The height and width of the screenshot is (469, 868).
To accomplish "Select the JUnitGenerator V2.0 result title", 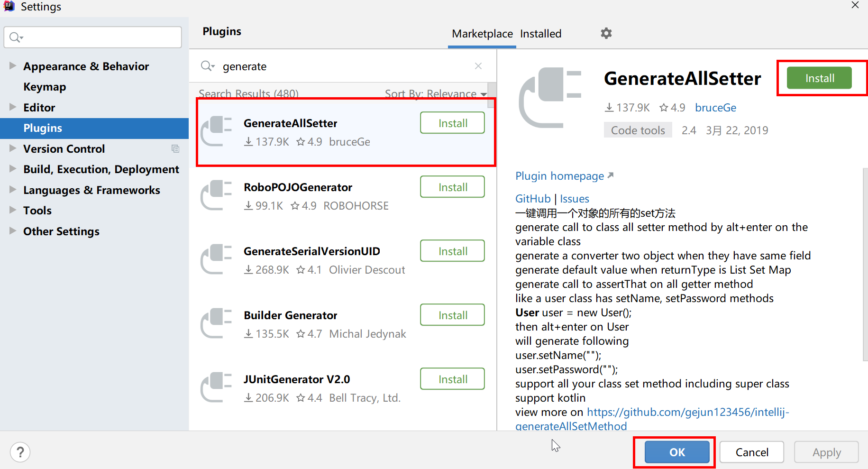I will coord(297,379).
